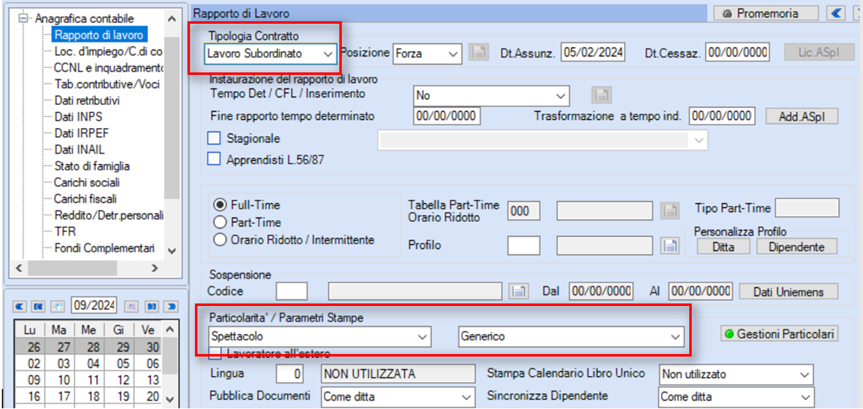Open CCNL e inquadramento tree item
The image size is (863, 409).
[108, 68]
